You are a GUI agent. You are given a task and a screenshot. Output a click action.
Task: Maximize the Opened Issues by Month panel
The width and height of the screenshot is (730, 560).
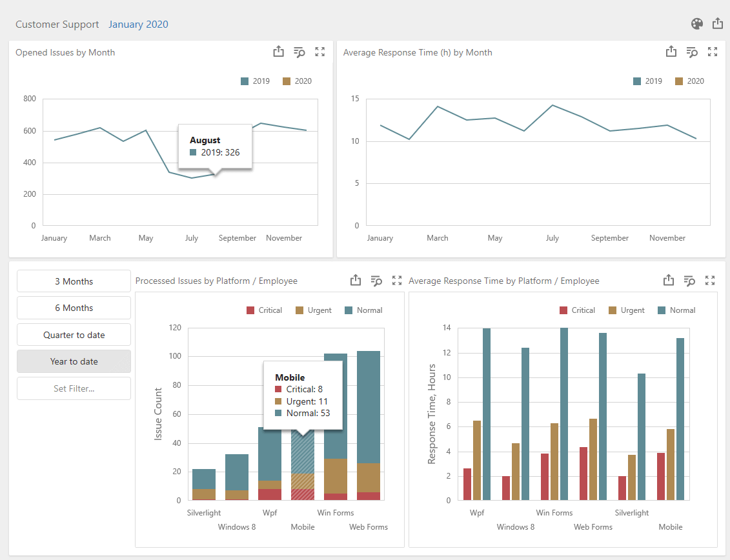click(x=320, y=52)
